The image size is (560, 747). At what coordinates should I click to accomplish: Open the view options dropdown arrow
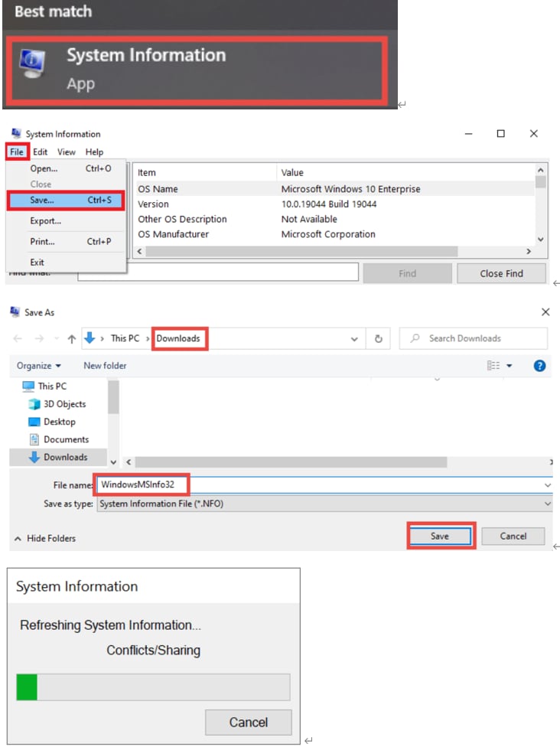[509, 366]
